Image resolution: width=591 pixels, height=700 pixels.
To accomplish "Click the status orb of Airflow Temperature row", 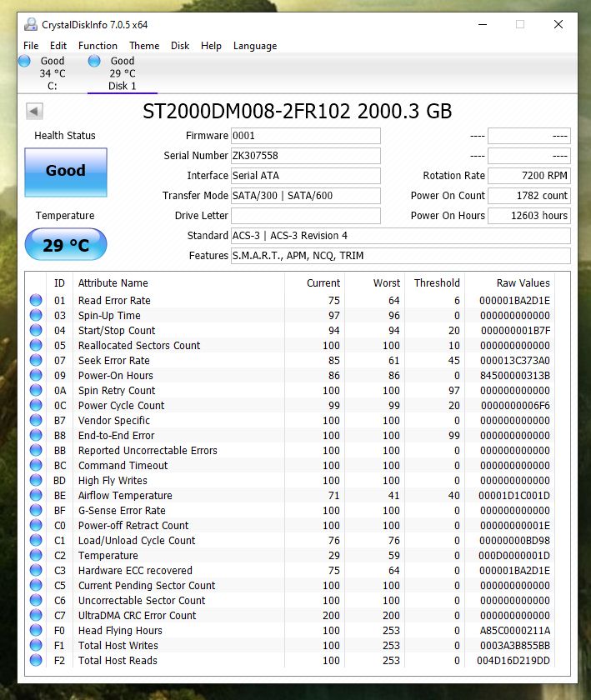I will (x=36, y=495).
